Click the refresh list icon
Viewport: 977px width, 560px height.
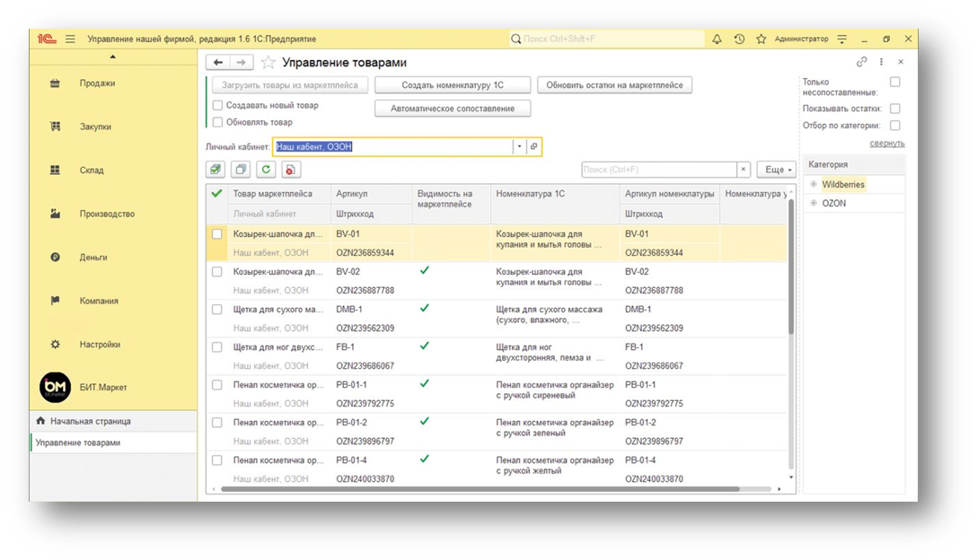click(x=266, y=170)
